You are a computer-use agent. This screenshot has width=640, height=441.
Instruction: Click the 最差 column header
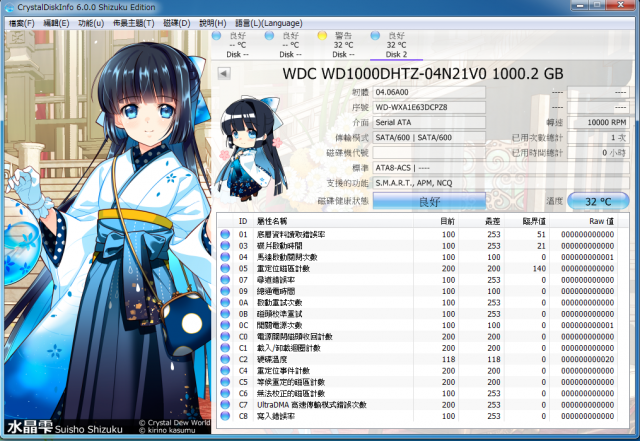482,221
